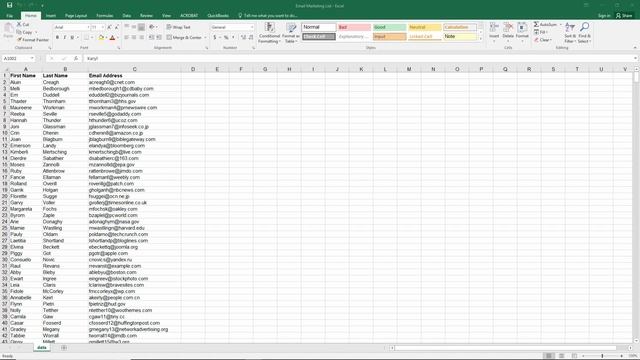
Task: Open the Format cells menu
Action: 522,32
